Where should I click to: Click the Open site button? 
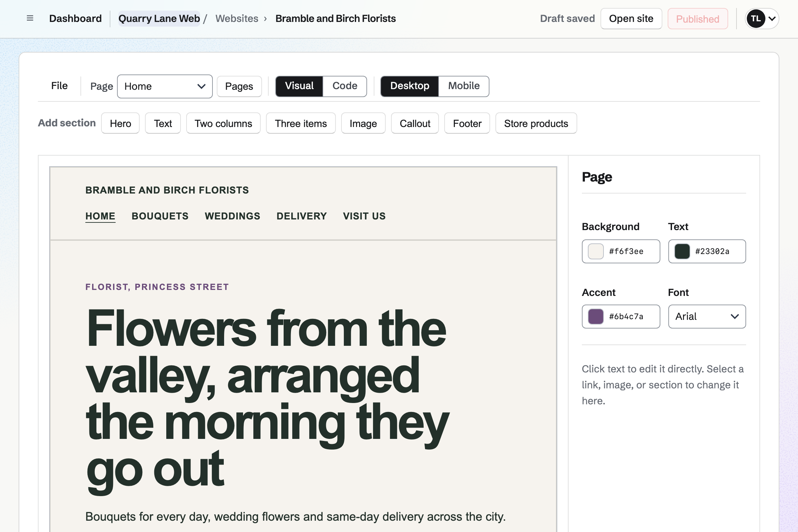point(631,19)
